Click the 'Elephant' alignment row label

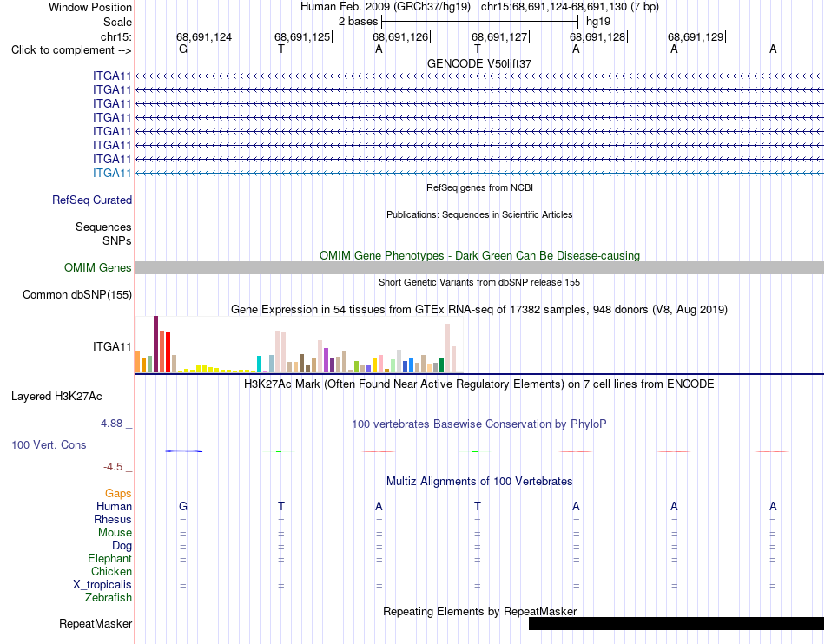[109, 559]
